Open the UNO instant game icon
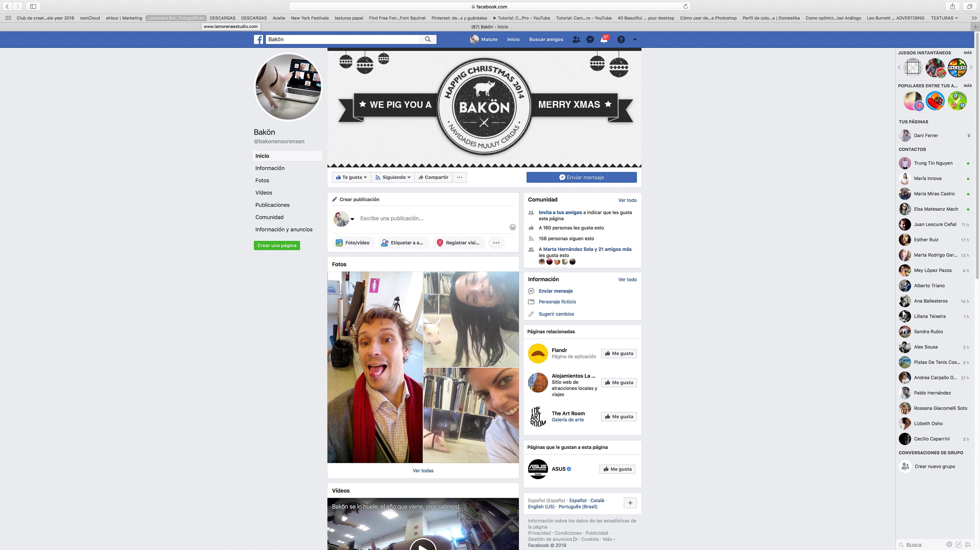This screenshot has width=980, height=550. [935, 68]
